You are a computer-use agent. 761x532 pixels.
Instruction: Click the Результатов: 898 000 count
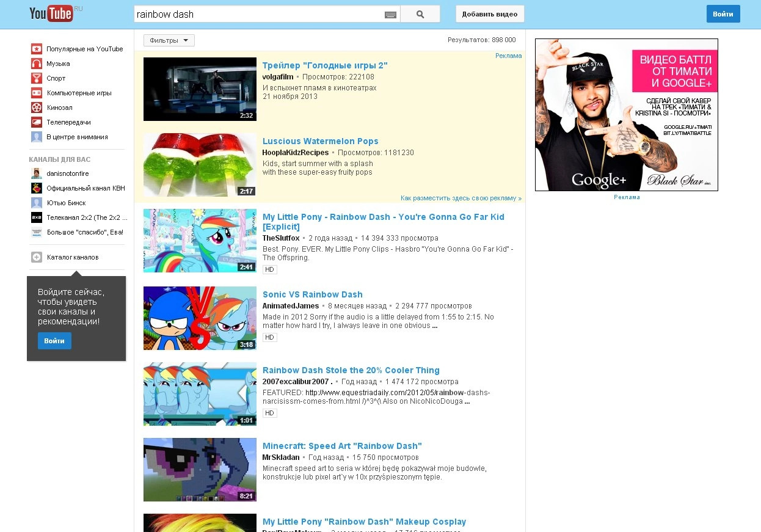pyautogui.click(x=481, y=40)
